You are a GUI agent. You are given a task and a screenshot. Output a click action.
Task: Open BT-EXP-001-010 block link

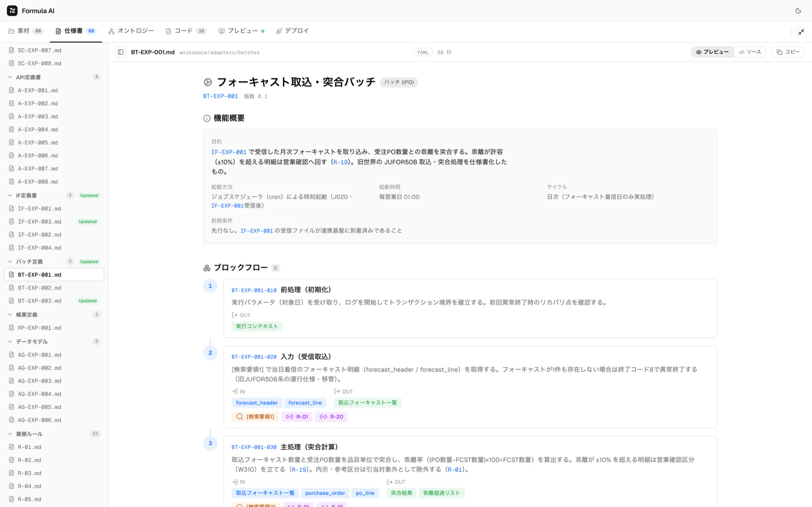pyautogui.click(x=254, y=290)
